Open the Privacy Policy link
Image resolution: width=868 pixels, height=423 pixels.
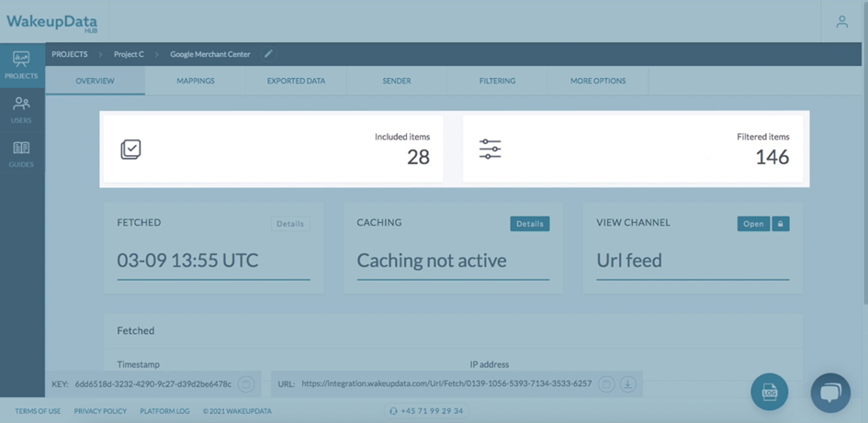pos(100,411)
